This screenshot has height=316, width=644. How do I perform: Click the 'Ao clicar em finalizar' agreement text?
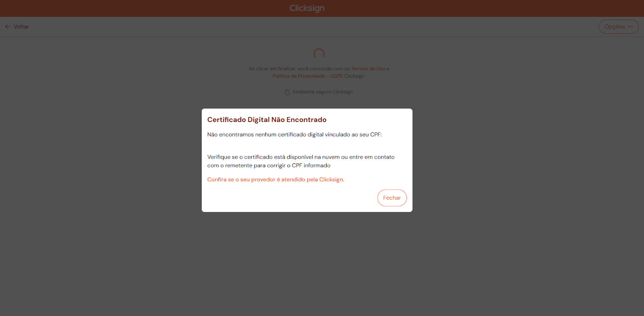tap(299, 69)
